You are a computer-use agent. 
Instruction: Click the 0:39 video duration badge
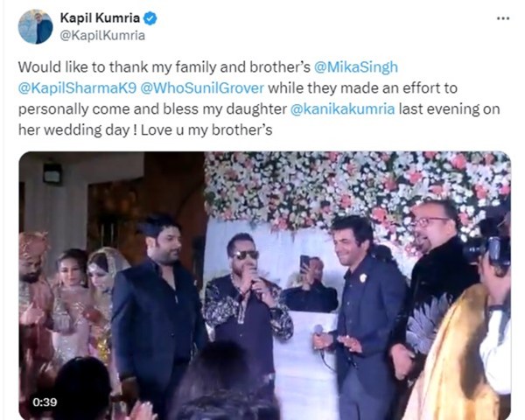[45, 402]
